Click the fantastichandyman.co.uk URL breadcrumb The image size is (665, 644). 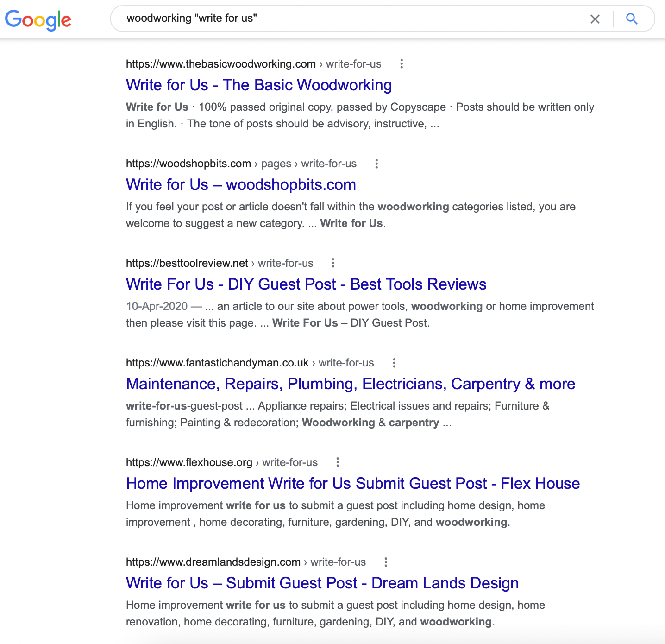click(250, 363)
